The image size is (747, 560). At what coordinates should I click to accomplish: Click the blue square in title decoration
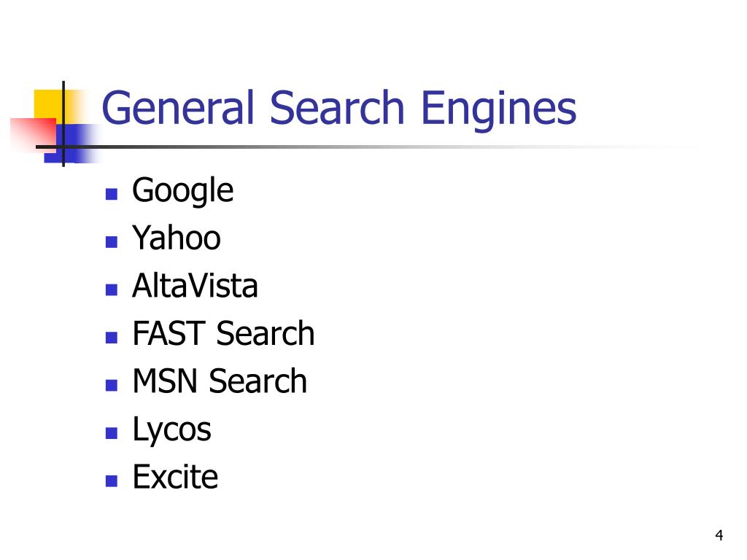pos(71,144)
